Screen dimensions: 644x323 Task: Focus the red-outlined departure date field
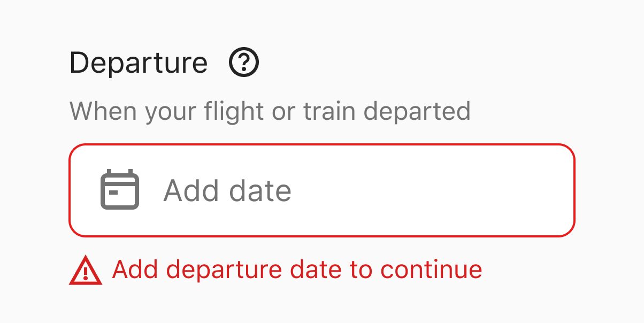pyautogui.click(x=321, y=190)
